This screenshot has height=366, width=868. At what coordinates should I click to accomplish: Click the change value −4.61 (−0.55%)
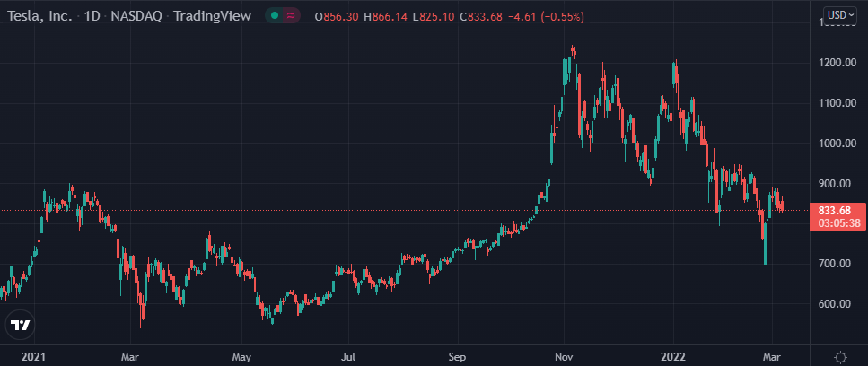545,16
